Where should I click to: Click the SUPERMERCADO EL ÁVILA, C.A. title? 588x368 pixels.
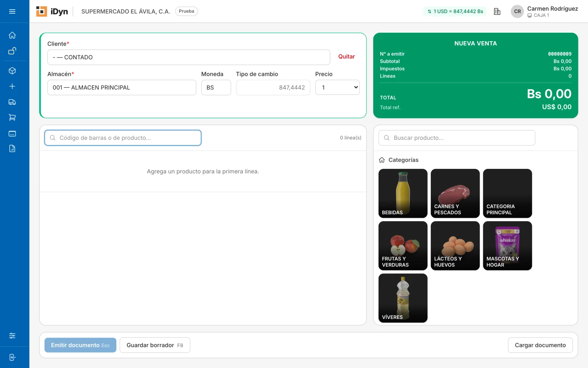pos(126,11)
